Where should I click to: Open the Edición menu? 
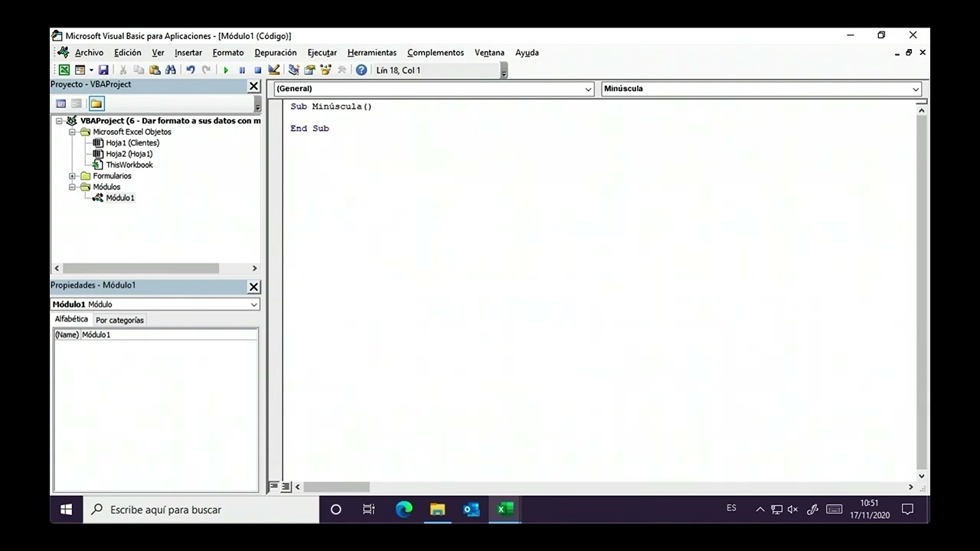128,53
